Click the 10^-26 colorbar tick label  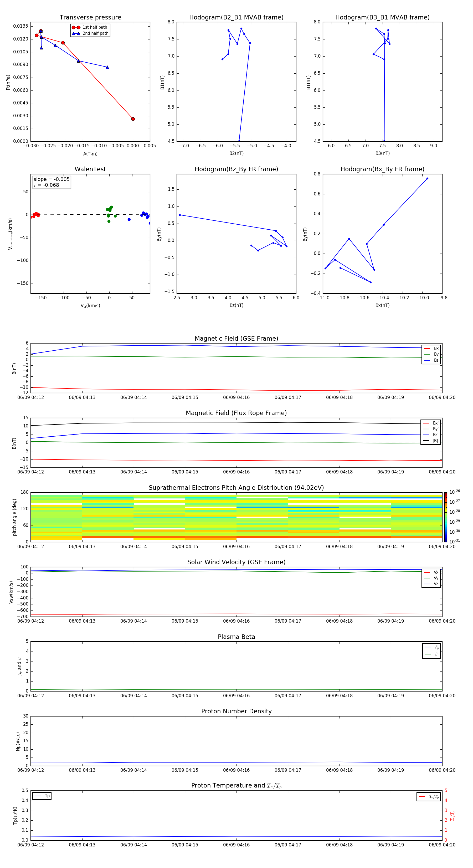coord(455,492)
